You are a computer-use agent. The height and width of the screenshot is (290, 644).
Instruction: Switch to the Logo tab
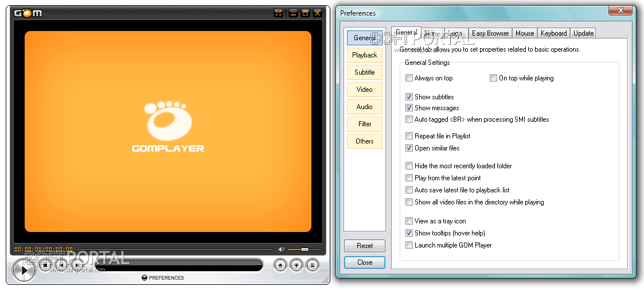[455, 33]
